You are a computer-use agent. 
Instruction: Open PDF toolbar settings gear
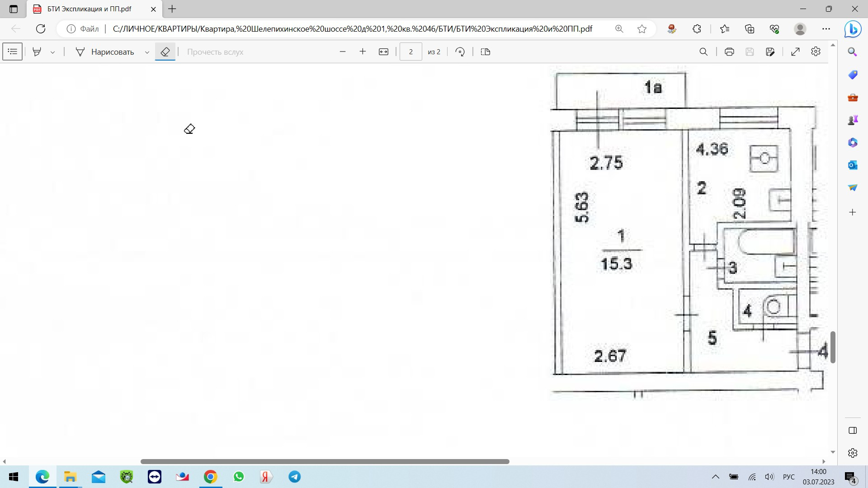[x=816, y=52]
